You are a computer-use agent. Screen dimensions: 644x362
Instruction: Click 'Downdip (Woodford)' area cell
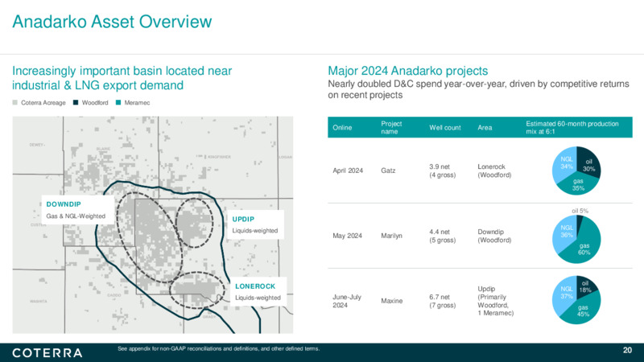(x=494, y=236)
